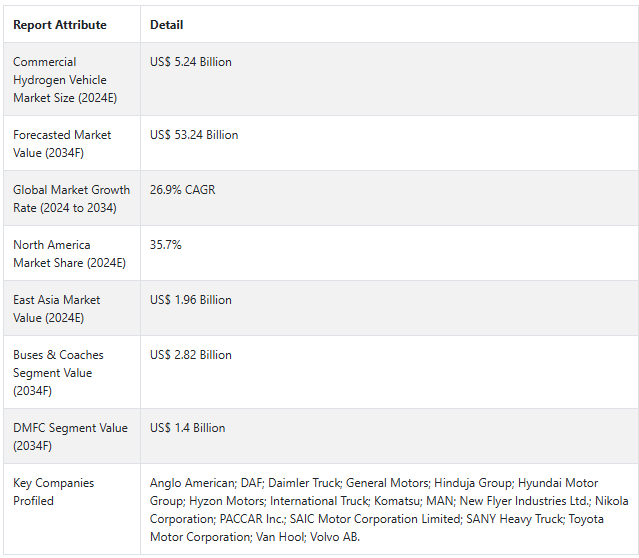Select the US$ 5.24 Billion value

point(191,62)
